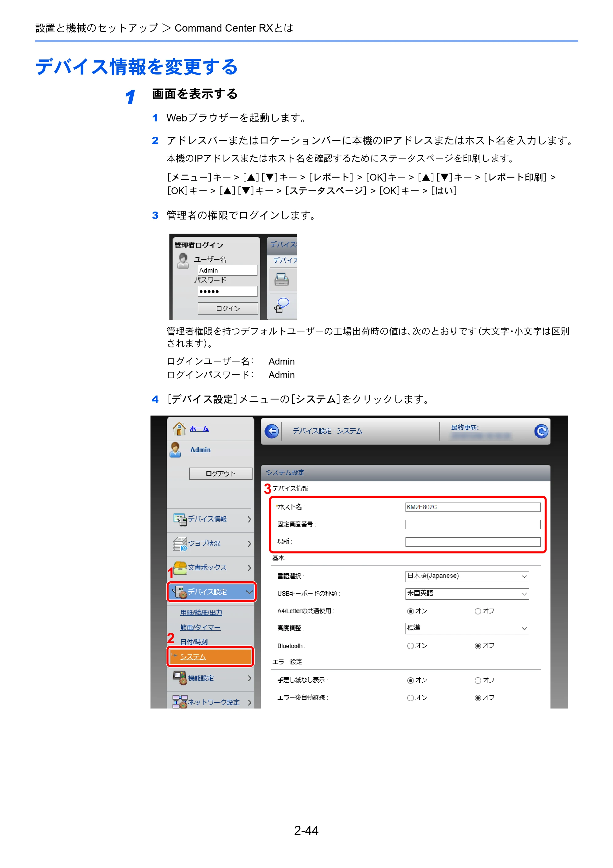
Task: Open the 文書ボックス menu item
Action: 211,568
